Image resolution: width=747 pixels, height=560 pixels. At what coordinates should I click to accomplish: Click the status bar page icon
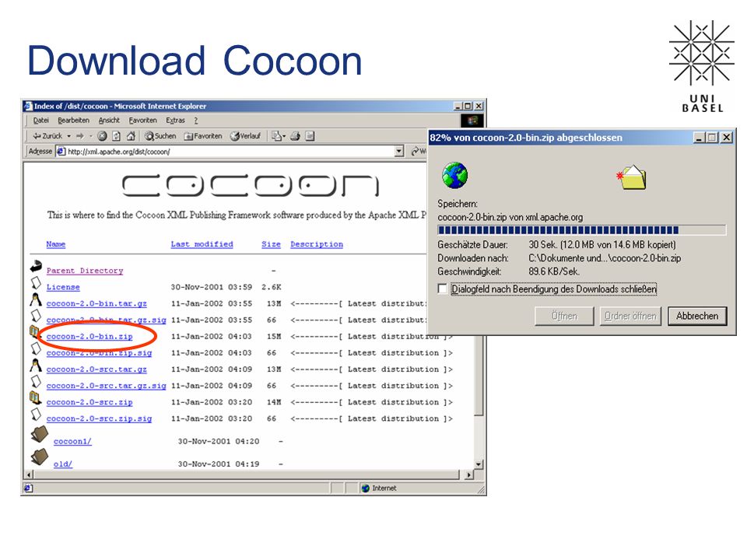28,488
